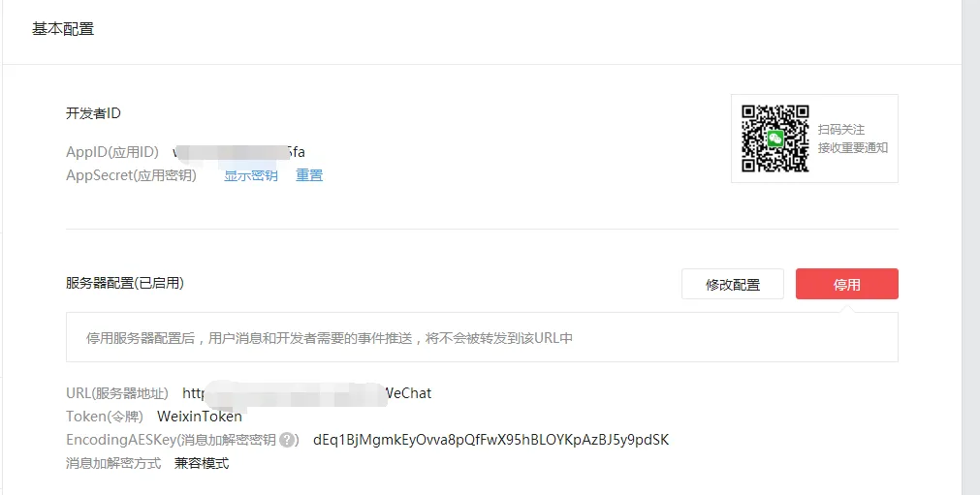Click the WeChat logo inside the QR code
This screenshot has height=495, width=980.
(x=775, y=139)
